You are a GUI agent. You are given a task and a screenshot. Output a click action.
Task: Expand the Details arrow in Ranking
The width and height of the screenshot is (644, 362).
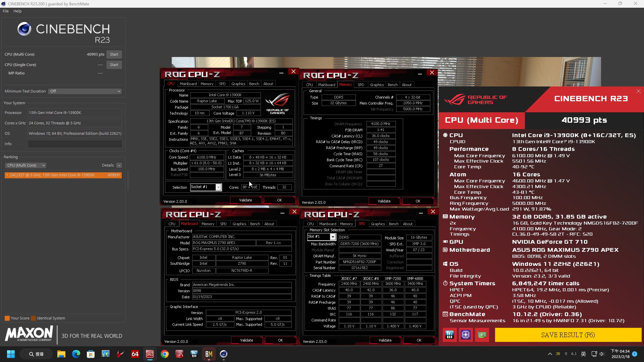[119, 165]
